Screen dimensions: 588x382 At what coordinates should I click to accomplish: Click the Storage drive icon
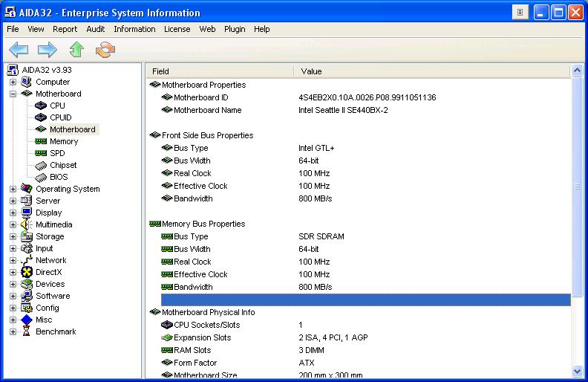(x=26, y=236)
